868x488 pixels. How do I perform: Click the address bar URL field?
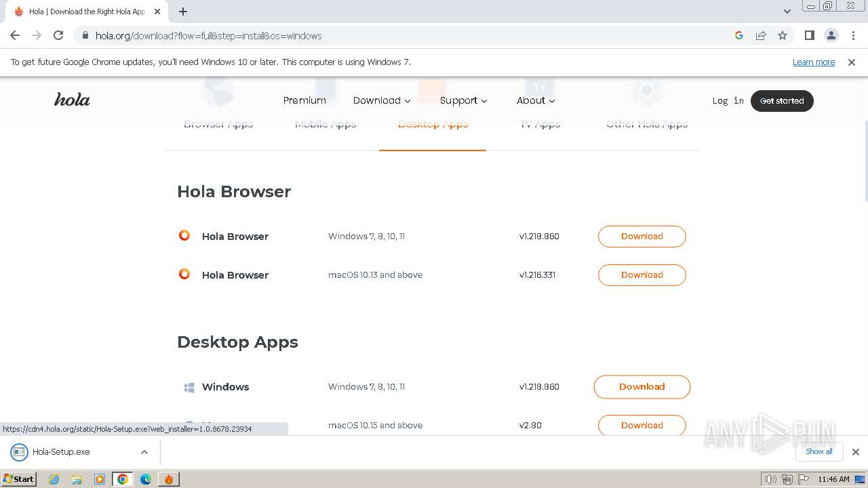tap(407, 36)
